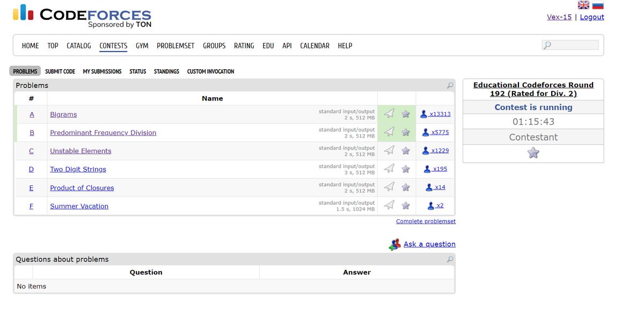Open problem Predominant Frequency Division

[x=103, y=133]
